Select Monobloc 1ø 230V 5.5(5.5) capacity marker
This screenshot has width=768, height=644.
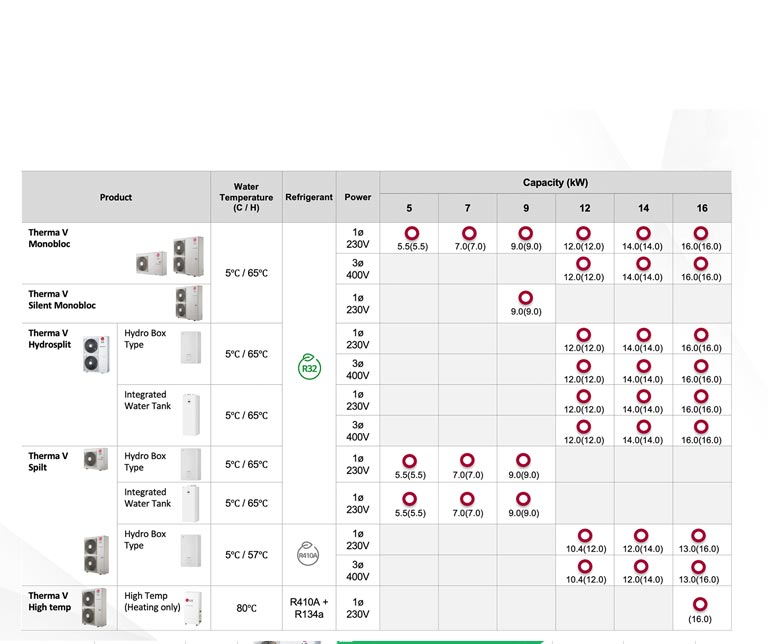(411, 234)
